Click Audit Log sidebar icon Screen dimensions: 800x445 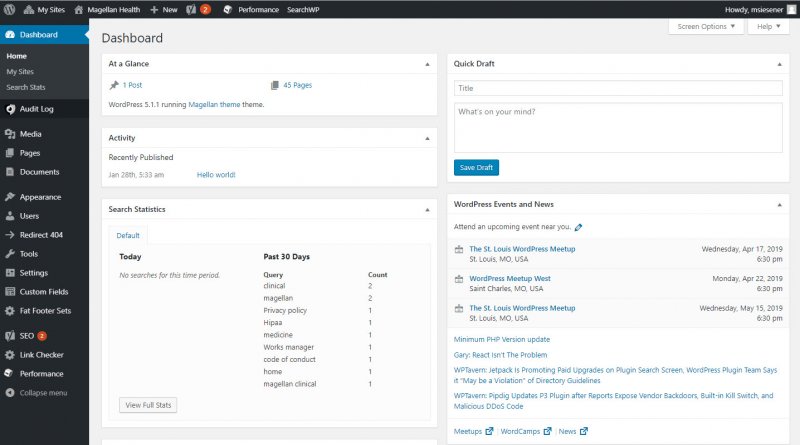pos(10,109)
